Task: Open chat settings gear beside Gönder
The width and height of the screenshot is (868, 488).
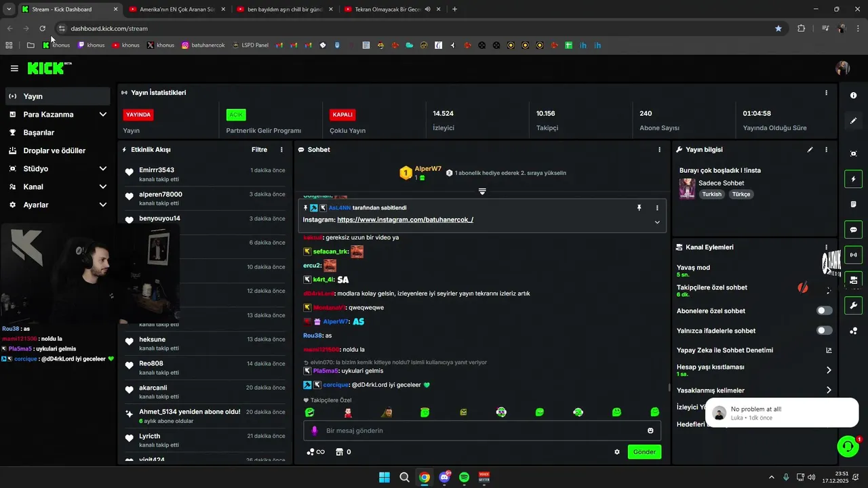Action: point(617,452)
